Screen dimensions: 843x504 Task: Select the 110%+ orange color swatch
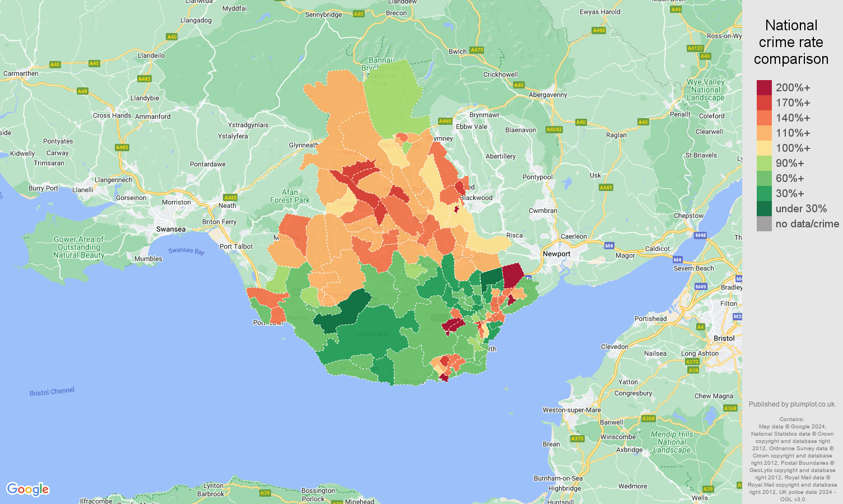tap(765, 133)
